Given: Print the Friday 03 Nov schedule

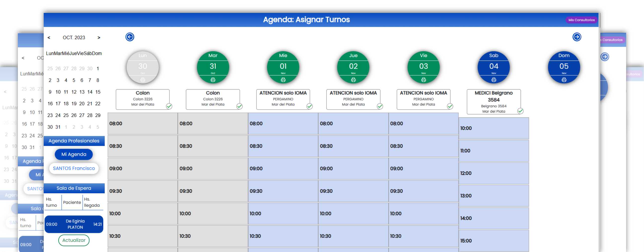Looking at the screenshot, I should (423, 80).
